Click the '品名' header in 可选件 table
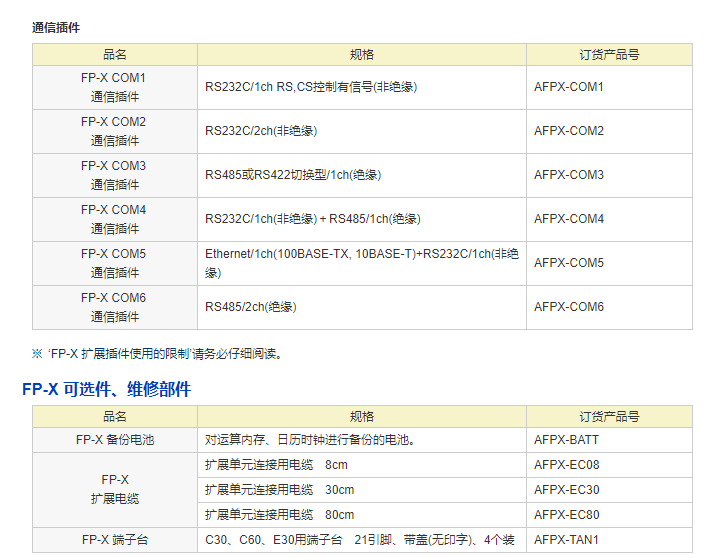 coord(115,417)
